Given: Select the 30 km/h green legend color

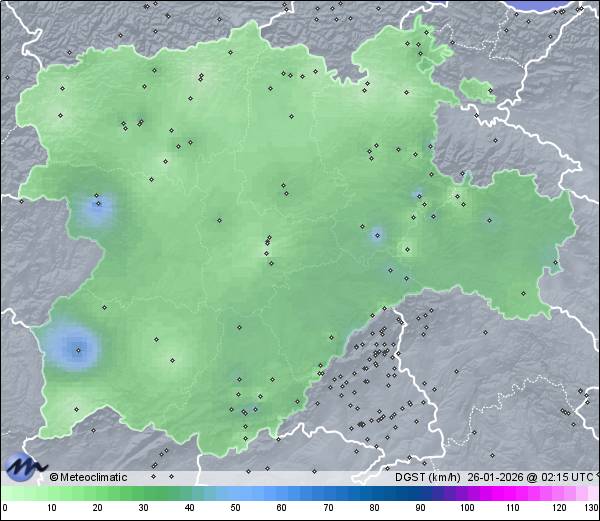Looking at the screenshot, I should (143, 493).
